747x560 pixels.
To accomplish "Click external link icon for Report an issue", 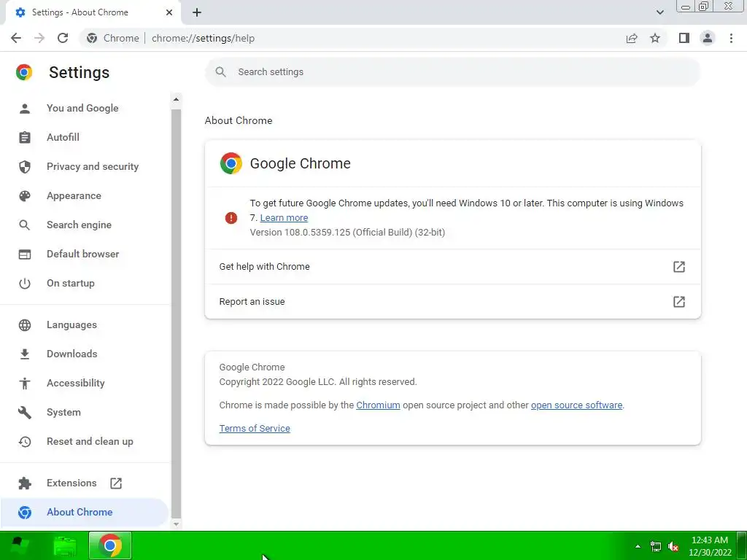I will [x=679, y=301].
